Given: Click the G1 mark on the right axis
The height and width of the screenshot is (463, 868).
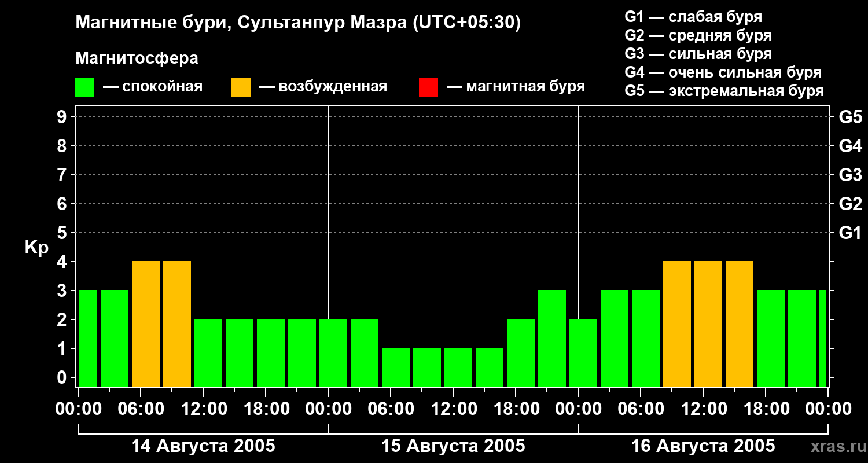Looking at the screenshot, I should click(851, 233).
